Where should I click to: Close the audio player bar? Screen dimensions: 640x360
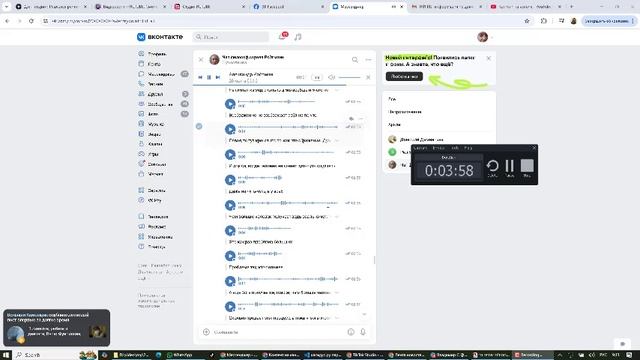[x=368, y=77]
